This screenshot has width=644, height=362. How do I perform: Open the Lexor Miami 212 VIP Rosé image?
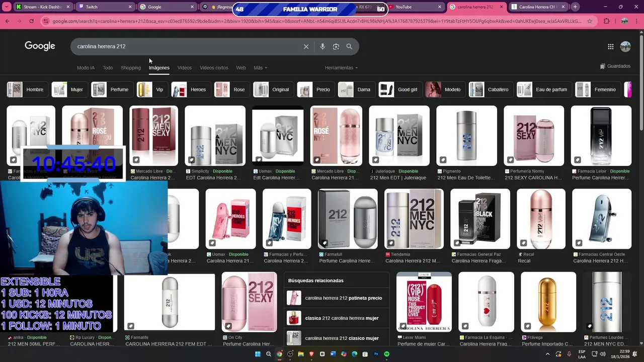click(x=424, y=302)
